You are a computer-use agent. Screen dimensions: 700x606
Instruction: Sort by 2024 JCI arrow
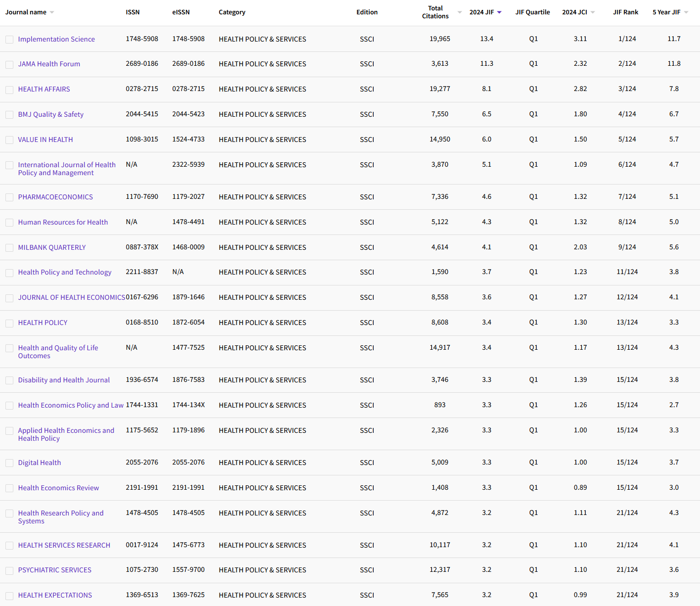[593, 12]
